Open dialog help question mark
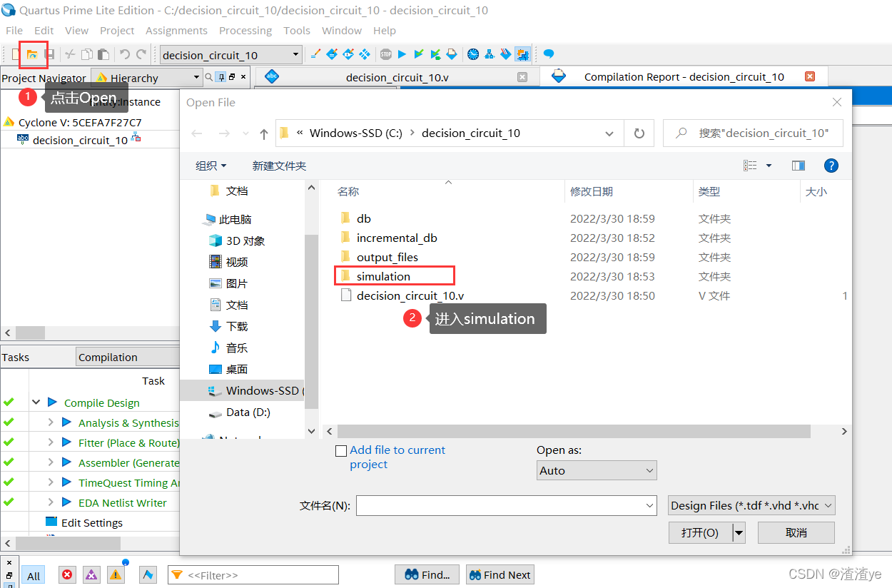The width and height of the screenshot is (892, 588). [831, 166]
